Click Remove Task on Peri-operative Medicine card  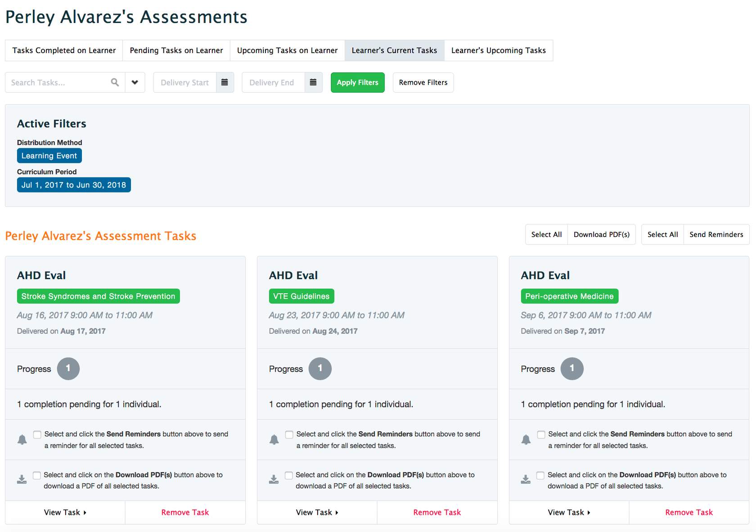point(688,512)
